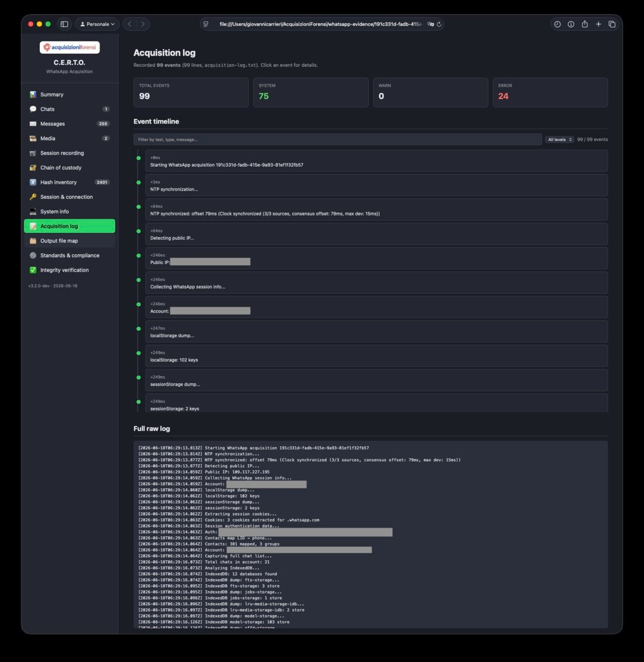Select the Chain of custody lock icon
The image size is (644, 662).
[x=33, y=167]
